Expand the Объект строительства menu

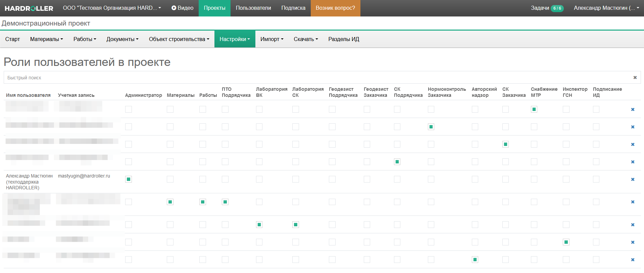tap(179, 39)
